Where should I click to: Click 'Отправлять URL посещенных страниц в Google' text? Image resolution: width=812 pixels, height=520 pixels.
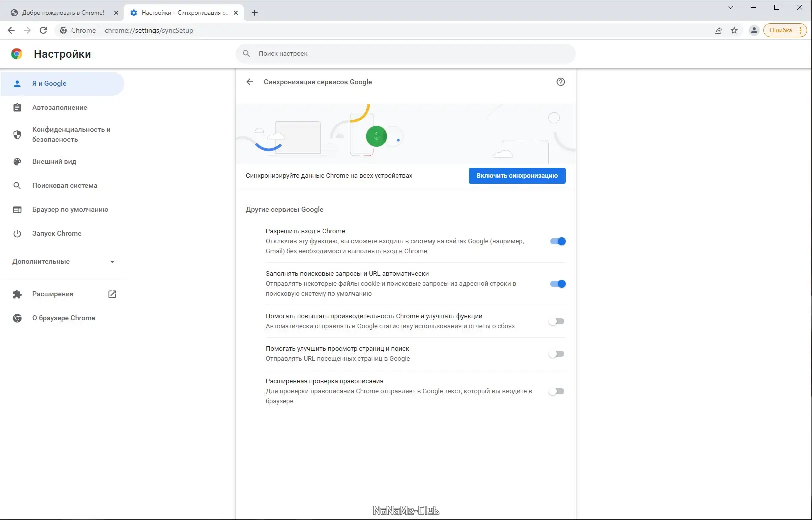tap(338, 359)
